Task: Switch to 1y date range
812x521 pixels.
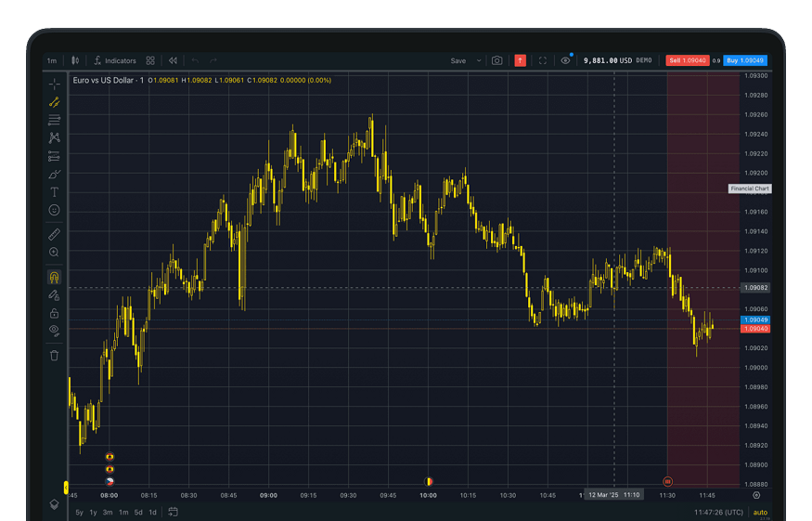Action: [93, 513]
